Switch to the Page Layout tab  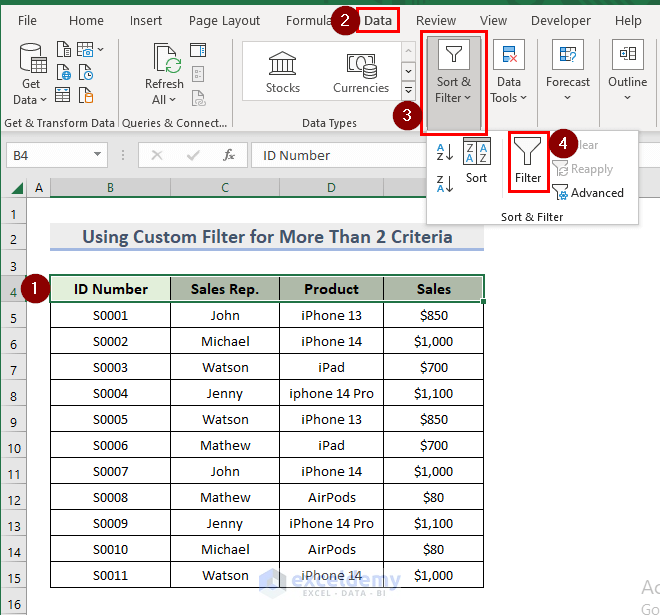tap(224, 20)
